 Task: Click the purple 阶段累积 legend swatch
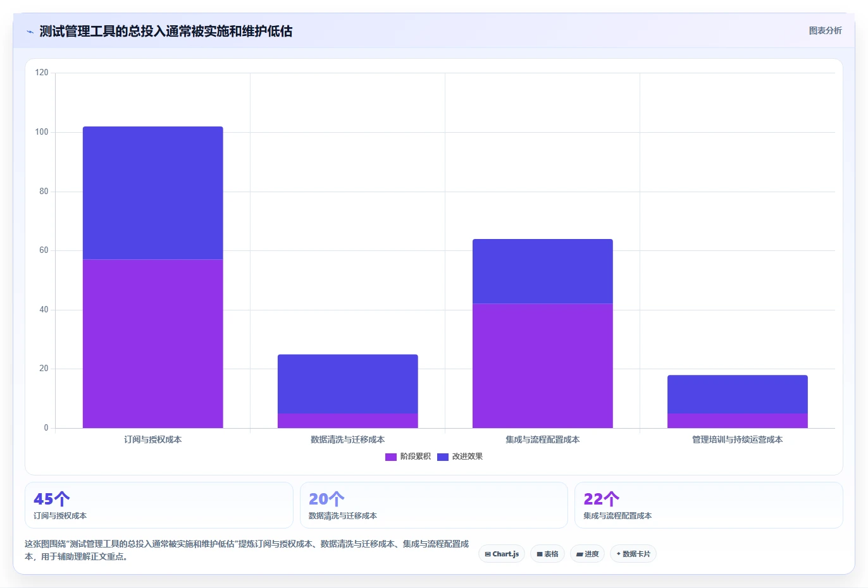click(x=391, y=456)
